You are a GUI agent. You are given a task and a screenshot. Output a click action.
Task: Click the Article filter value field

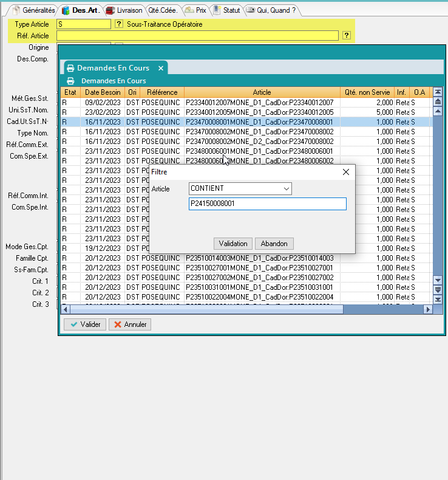pos(267,204)
